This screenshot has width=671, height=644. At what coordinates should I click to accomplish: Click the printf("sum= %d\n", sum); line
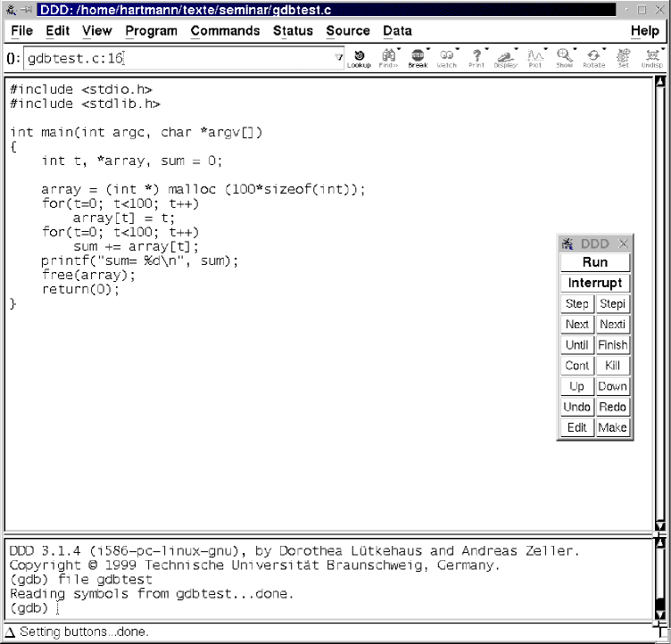pyautogui.click(x=139, y=260)
